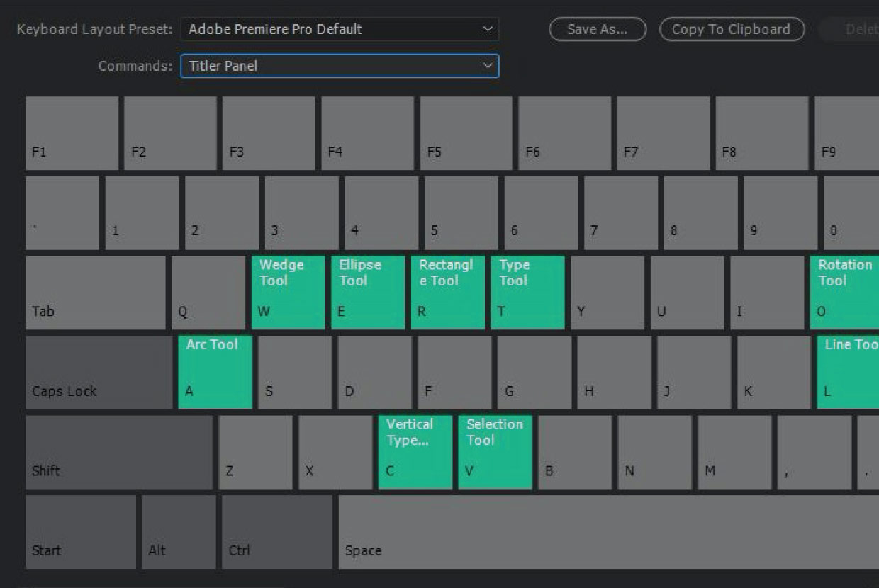Select the Tab key on keyboard layout
The image size is (879, 588).
[x=95, y=293]
